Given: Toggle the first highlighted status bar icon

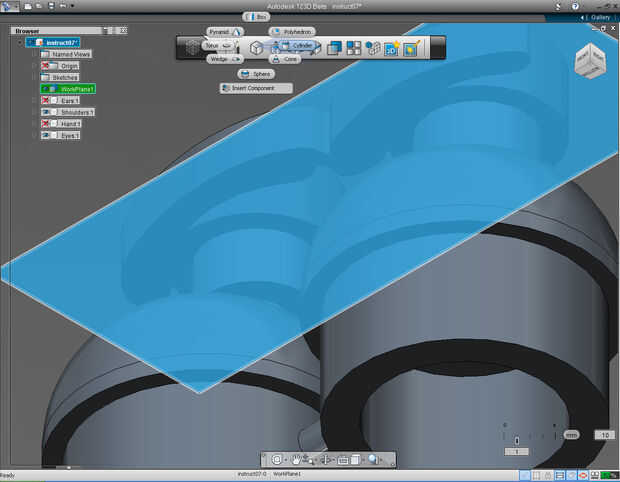Looking at the screenshot, I should 525,475.
